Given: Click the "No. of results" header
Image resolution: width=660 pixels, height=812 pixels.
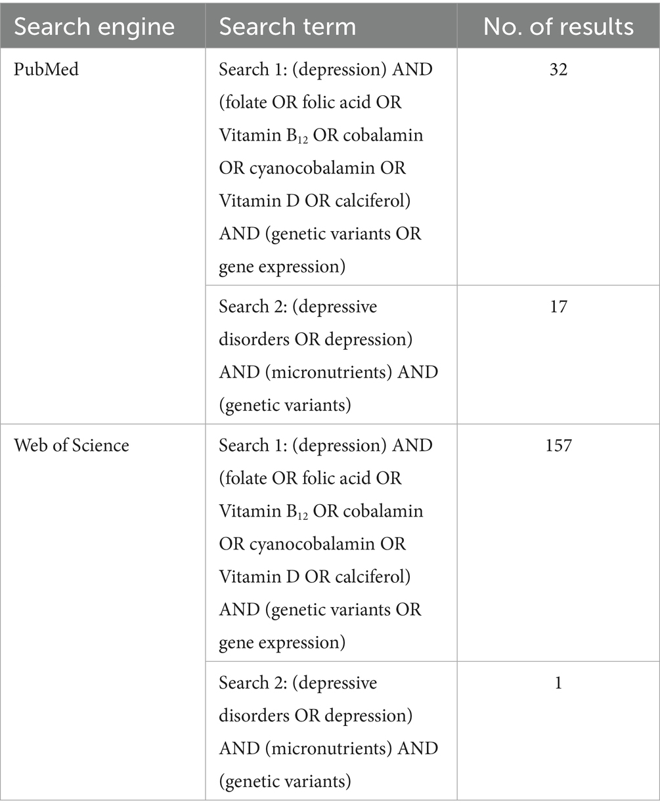Looking at the screenshot, I should [x=558, y=27].
